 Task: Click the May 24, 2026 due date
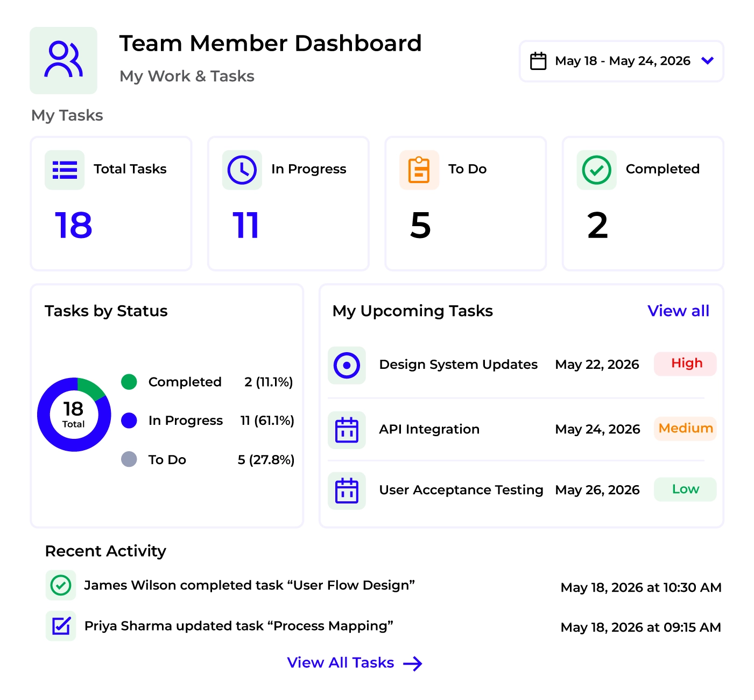click(598, 429)
